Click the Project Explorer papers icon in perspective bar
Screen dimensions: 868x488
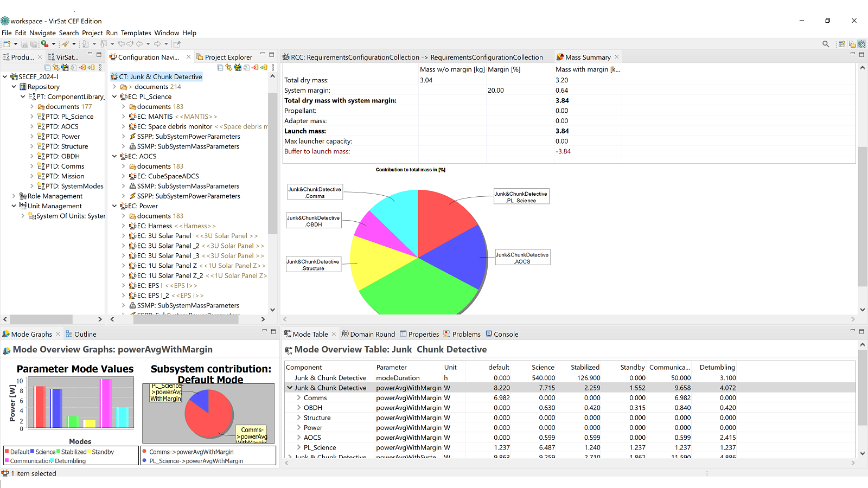coord(852,44)
